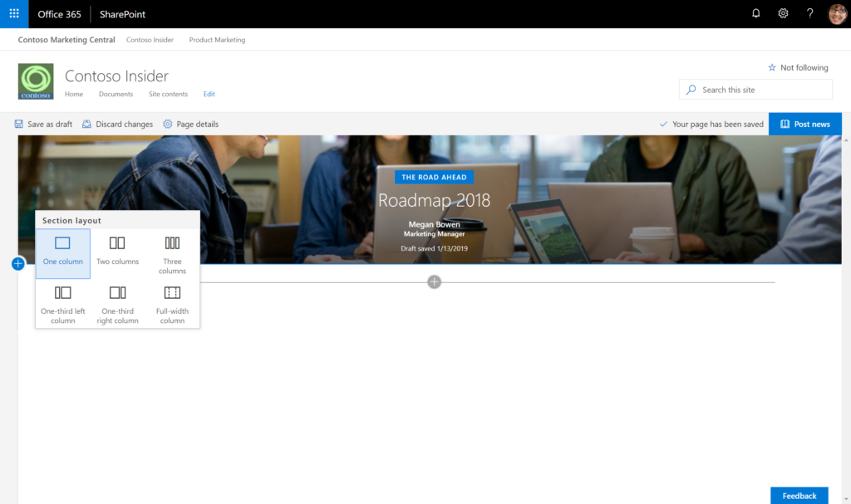Click the blue add section plus button
This screenshot has height=504, width=851.
pos(18,264)
